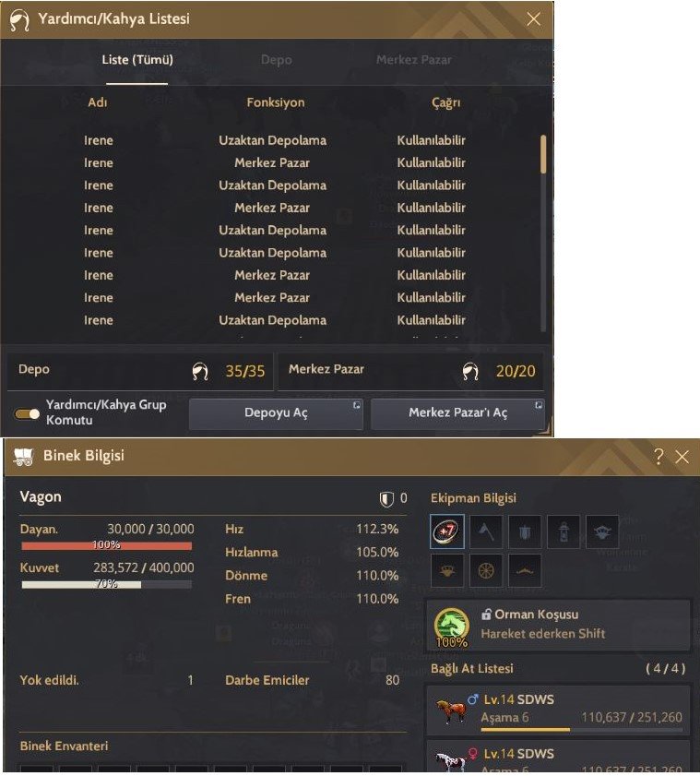The height and width of the screenshot is (776, 700).
Task: Close the Yardımcı/Kahya Listesi window
Action: [x=533, y=18]
